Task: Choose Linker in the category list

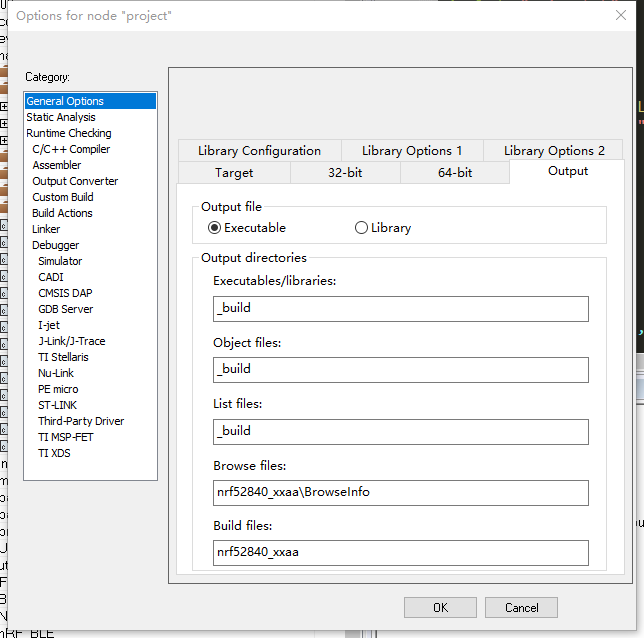Action: [x=47, y=229]
